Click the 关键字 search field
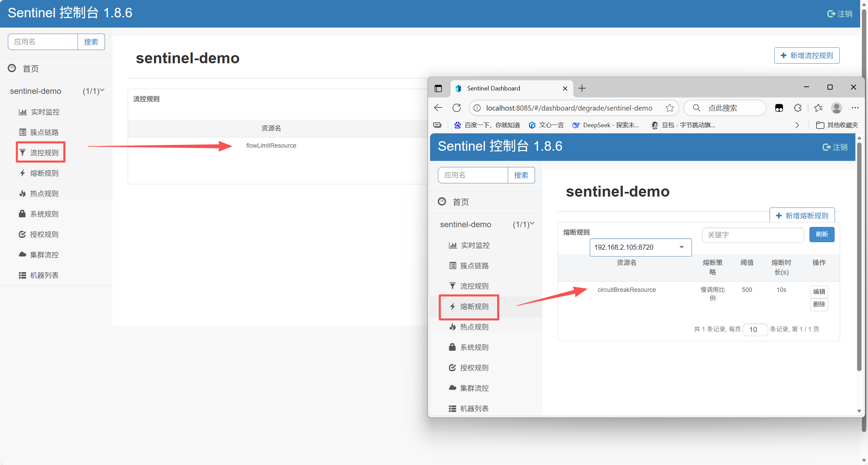Image resolution: width=868 pixels, height=465 pixels. pyautogui.click(x=753, y=235)
